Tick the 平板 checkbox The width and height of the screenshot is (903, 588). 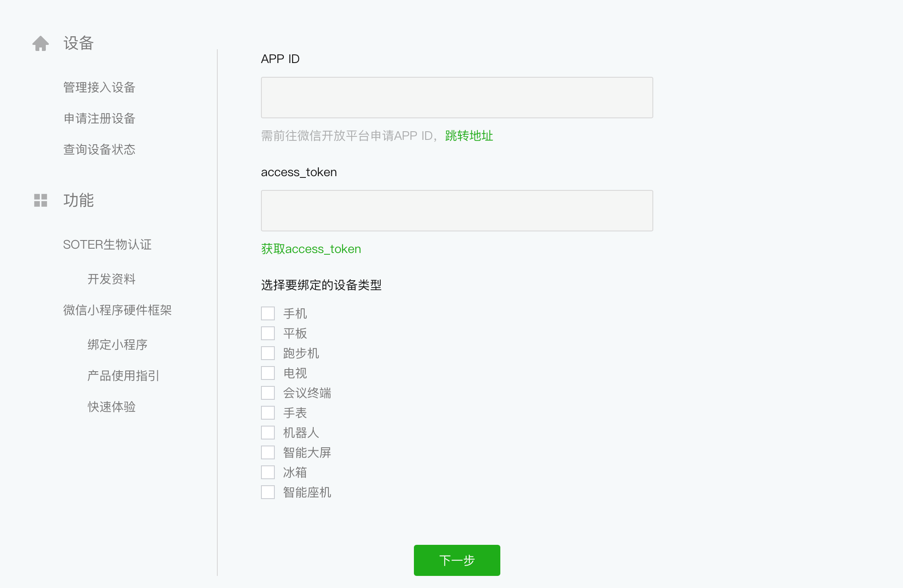click(268, 333)
